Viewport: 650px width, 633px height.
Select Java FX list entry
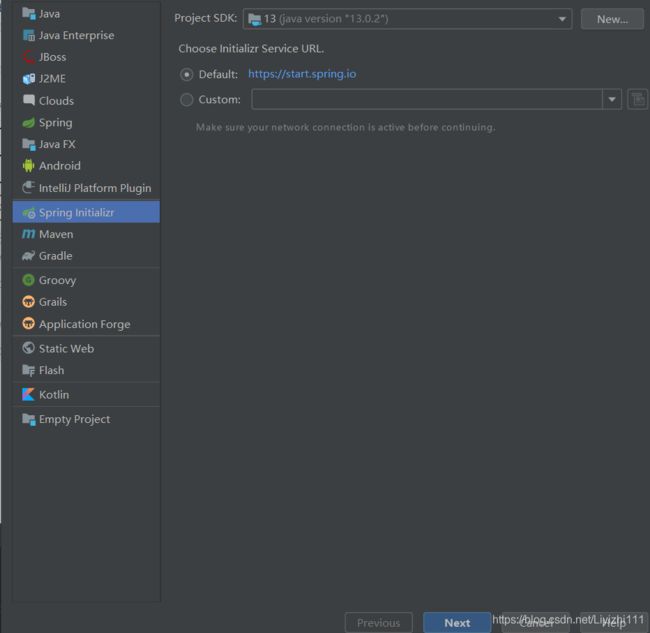(86, 144)
